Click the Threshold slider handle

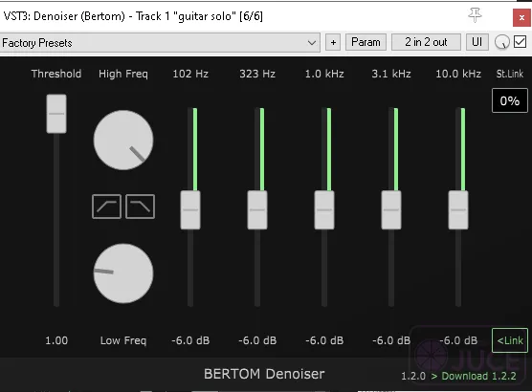pos(56,114)
